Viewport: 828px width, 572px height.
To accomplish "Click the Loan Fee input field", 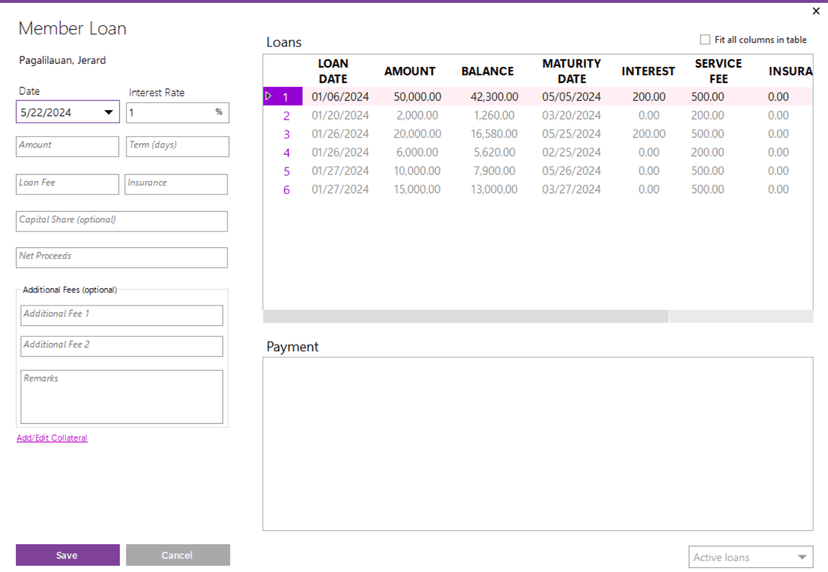I will (67, 184).
